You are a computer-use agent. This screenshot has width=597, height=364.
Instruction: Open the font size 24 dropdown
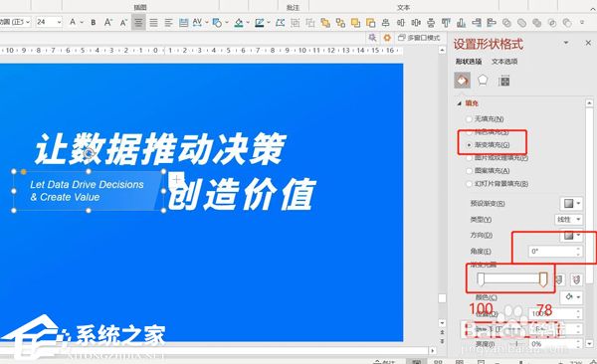59,22
